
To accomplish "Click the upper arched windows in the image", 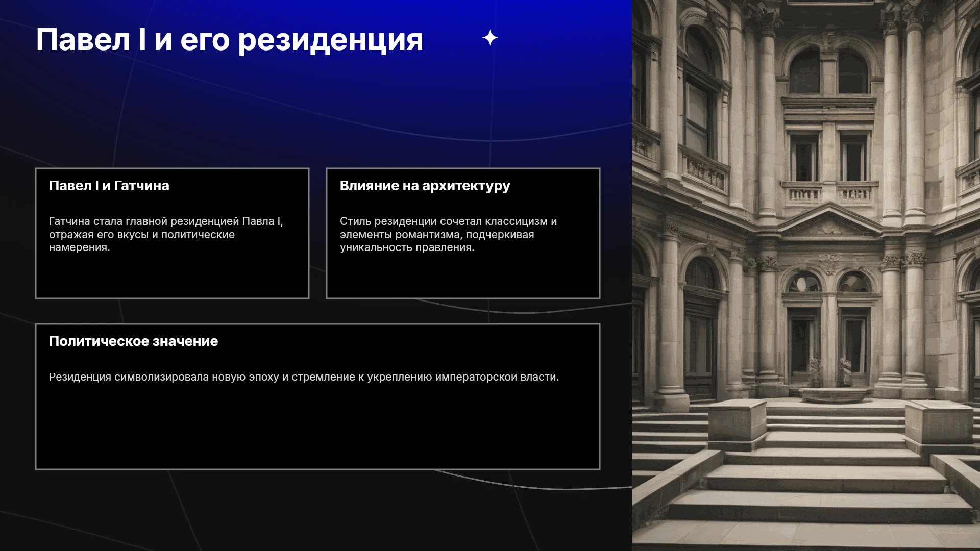I will [828, 71].
